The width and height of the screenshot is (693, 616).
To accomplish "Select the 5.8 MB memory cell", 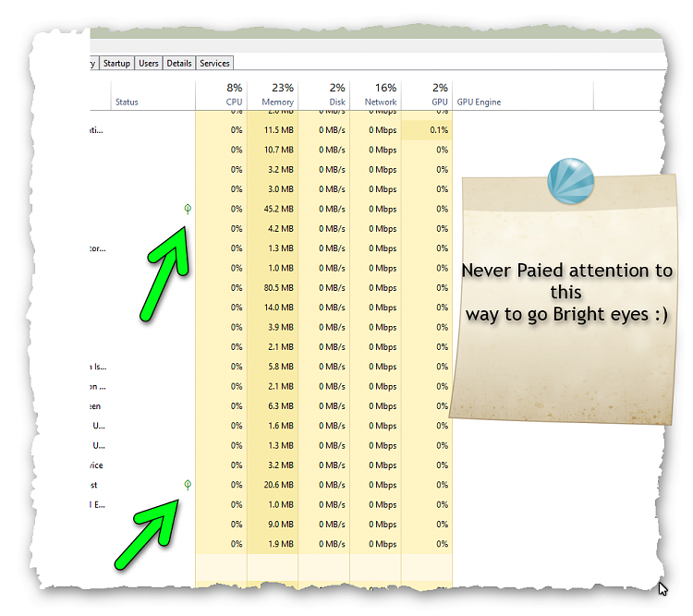I will (x=273, y=367).
